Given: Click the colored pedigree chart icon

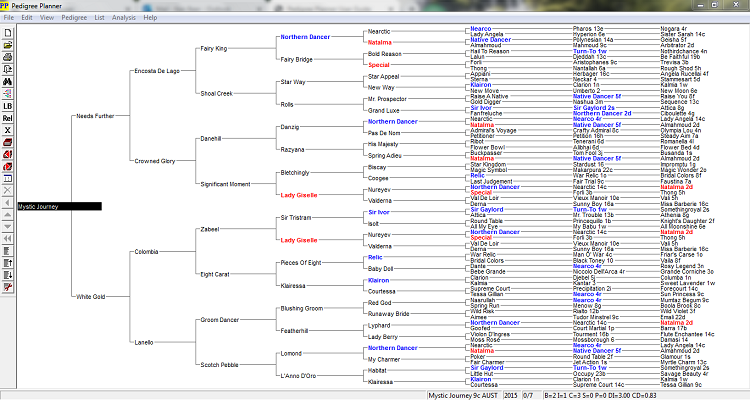Looking at the screenshot, I should 7,94.
